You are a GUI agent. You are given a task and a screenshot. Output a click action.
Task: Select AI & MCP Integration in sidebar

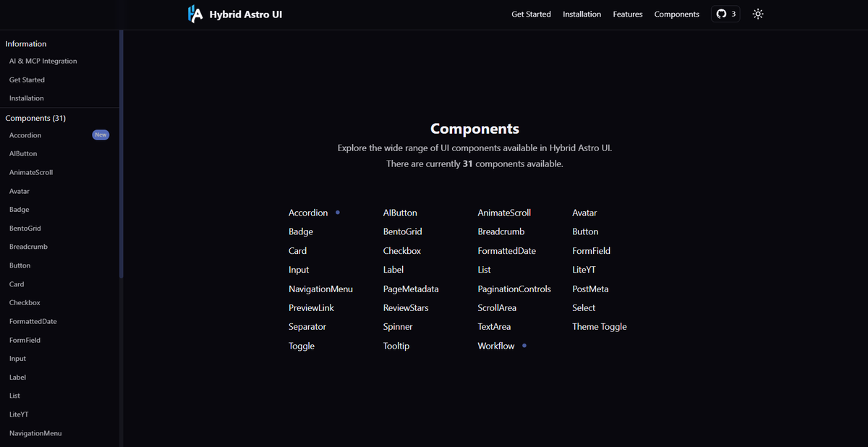[43, 61]
